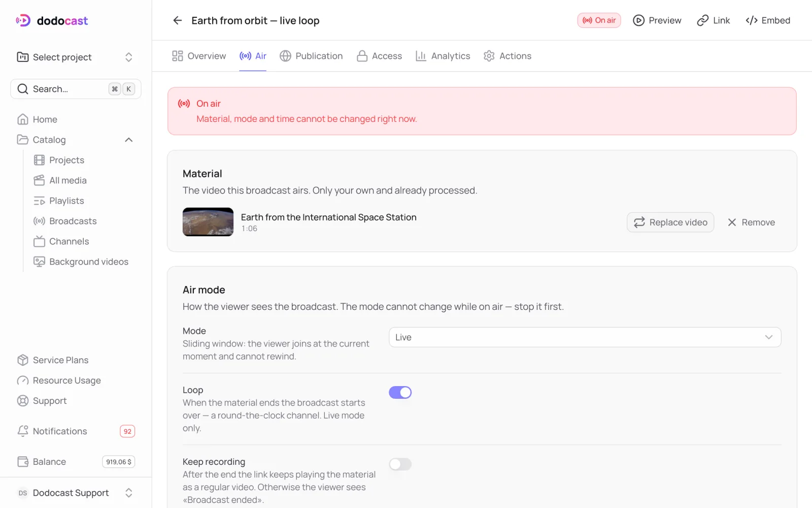The height and width of the screenshot is (508, 812).
Task: Open the dodocast logo home link
Action: (52, 20)
